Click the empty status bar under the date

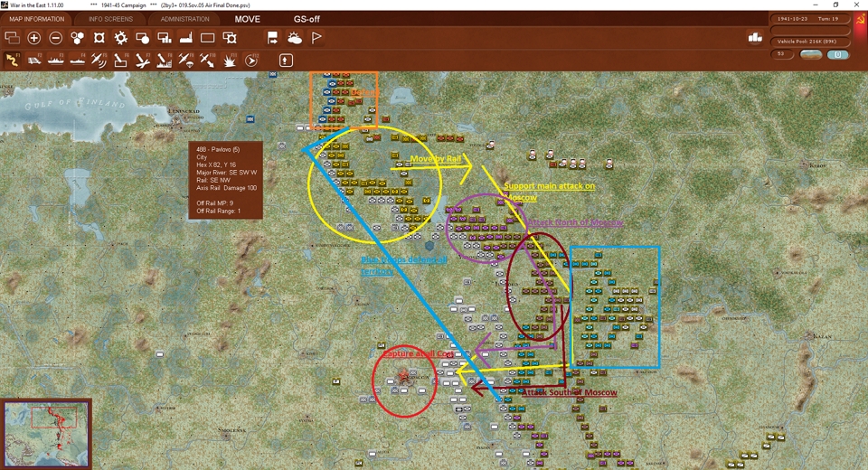[810, 31]
